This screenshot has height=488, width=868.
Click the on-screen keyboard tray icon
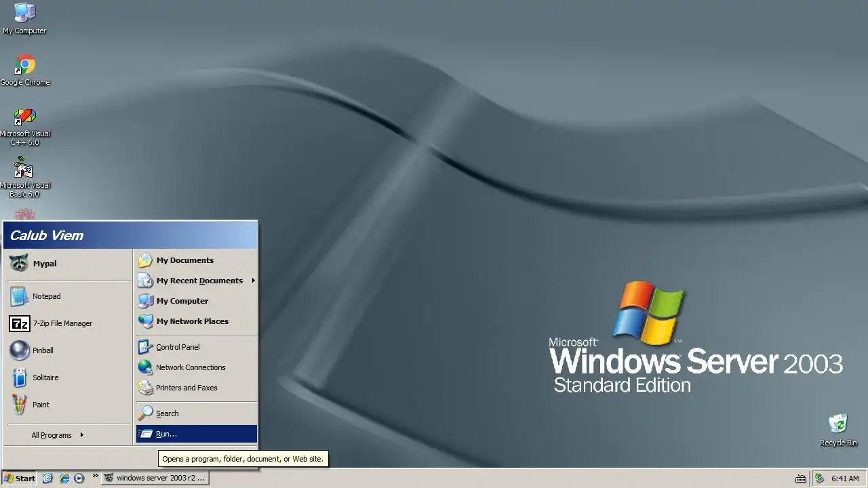tap(800, 479)
